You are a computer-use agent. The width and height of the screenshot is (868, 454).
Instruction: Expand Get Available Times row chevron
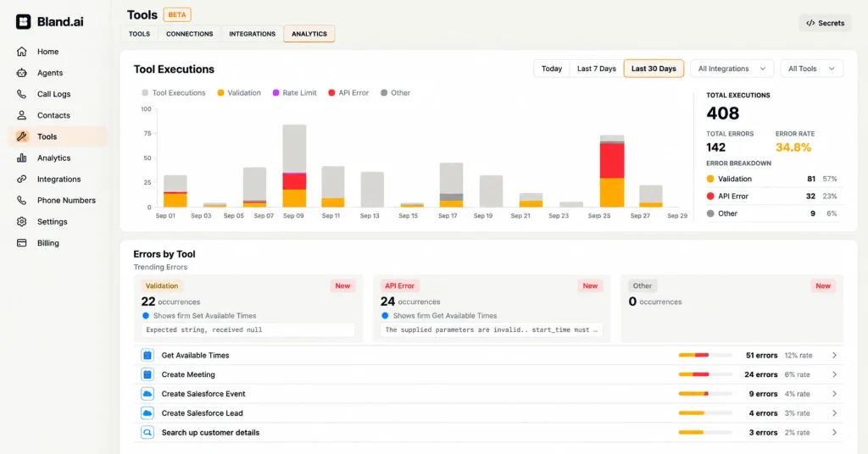834,356
